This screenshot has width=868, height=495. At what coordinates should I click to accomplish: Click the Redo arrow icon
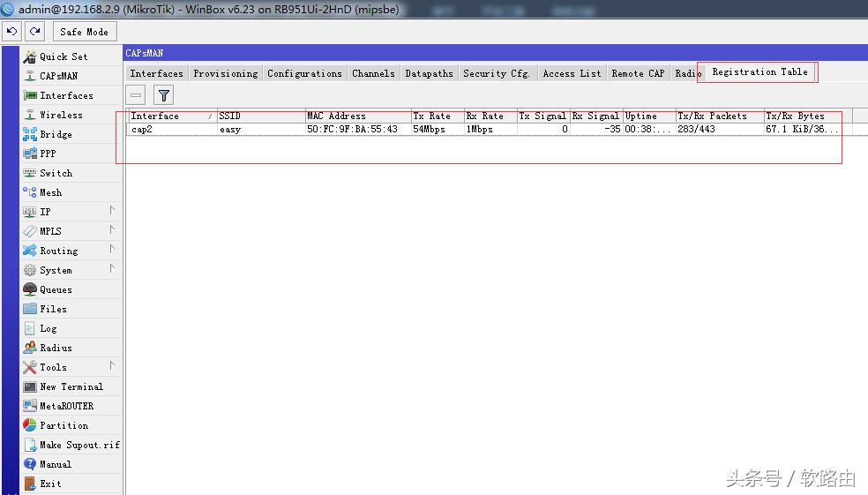[35, 32]
